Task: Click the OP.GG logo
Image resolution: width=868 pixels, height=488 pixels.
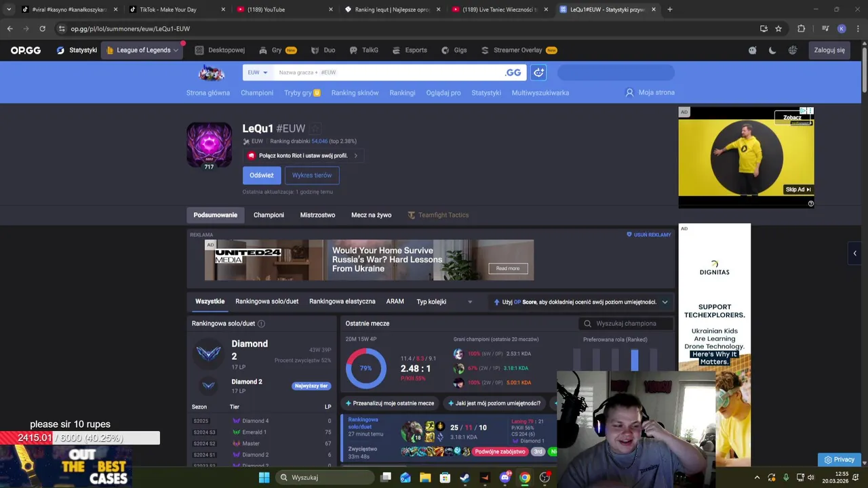Action: [26, 50]
